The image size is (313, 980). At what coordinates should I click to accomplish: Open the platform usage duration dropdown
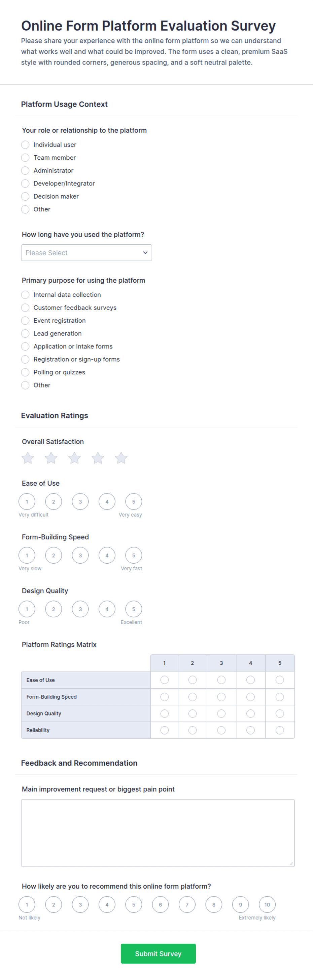click(86, 253)
